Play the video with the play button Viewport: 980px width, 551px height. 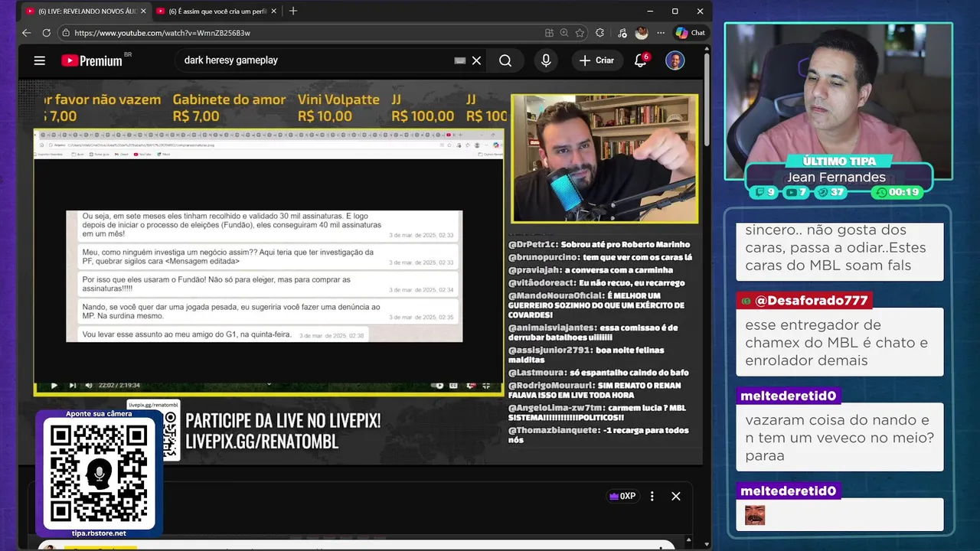click(54, 385)
